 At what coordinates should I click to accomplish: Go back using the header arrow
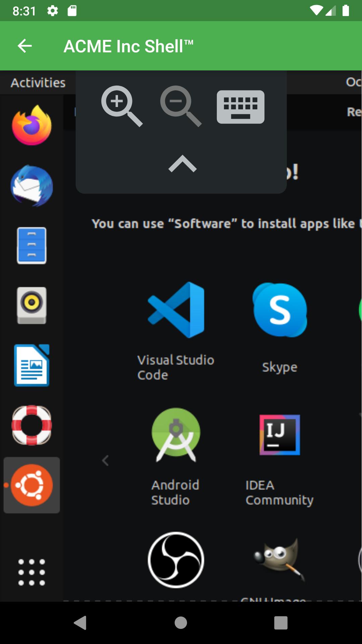click(25, 46)
